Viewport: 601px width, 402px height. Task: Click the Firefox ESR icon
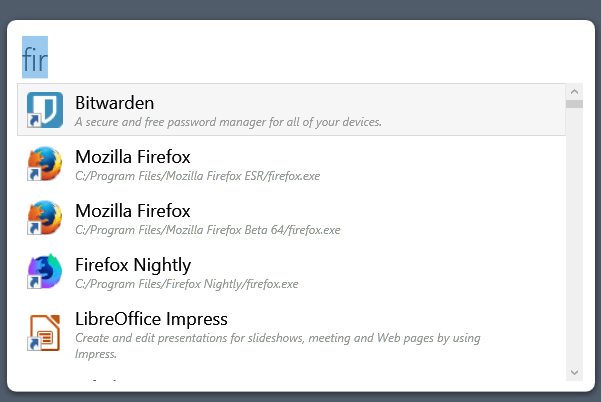pyautogui.click(x=45, y=164)
